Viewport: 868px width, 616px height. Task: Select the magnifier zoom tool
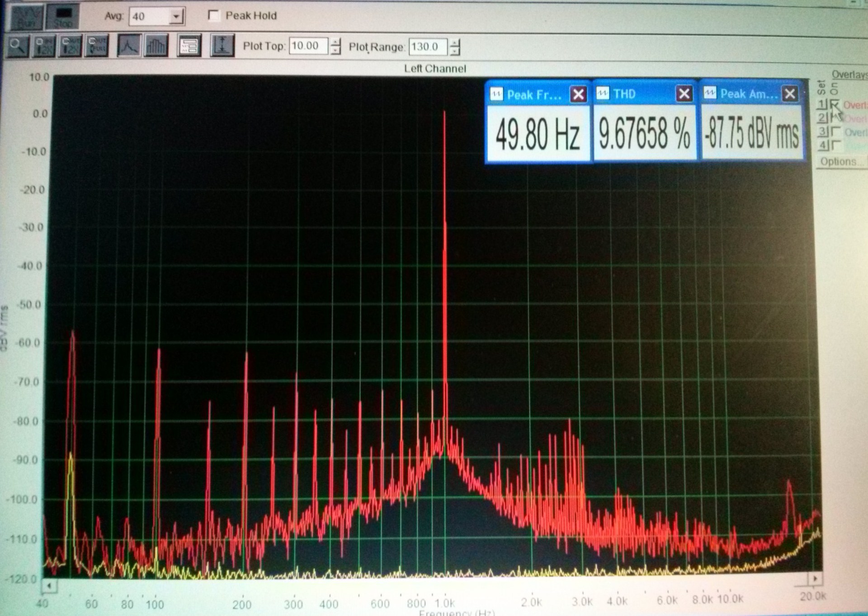pos(17,46)
